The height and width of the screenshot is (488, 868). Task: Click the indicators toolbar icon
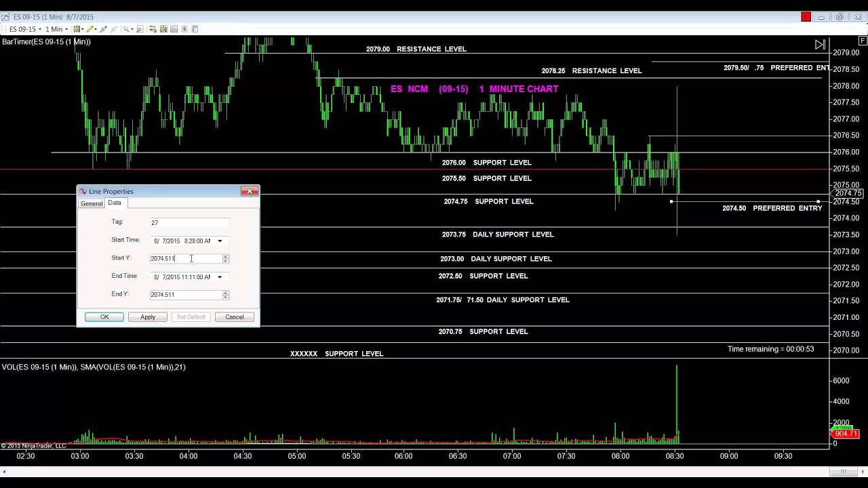153,29
